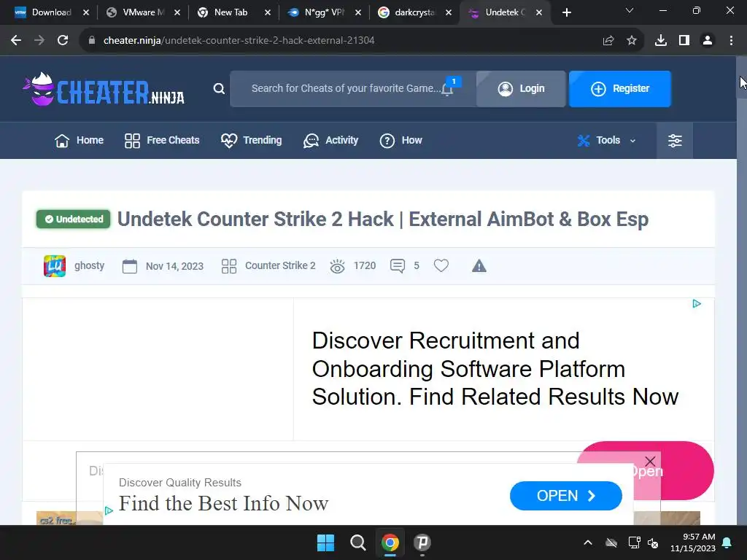Image resolution: width=747 pixels, height=560 pixels.
Task: Go to the Home menu item
Action: click(x=79, y=141)
